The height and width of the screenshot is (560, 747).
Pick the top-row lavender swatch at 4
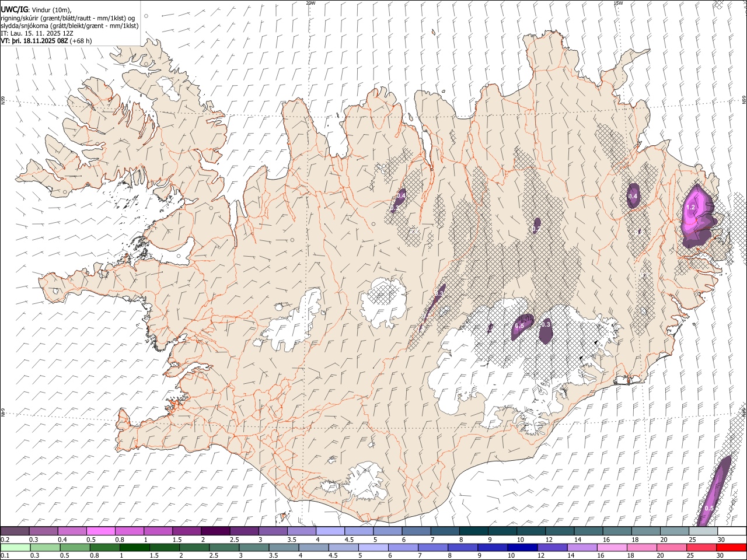[330, 531]
